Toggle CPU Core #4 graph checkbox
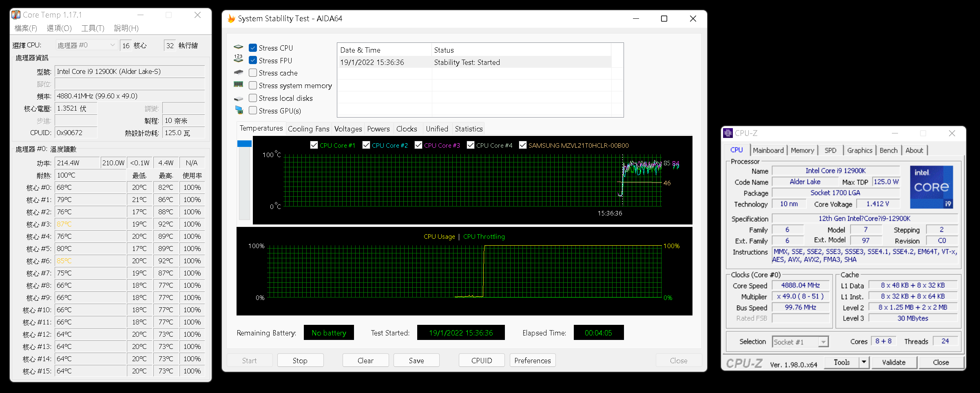Viewport: 980px width, 393px height. coord(471,145)
